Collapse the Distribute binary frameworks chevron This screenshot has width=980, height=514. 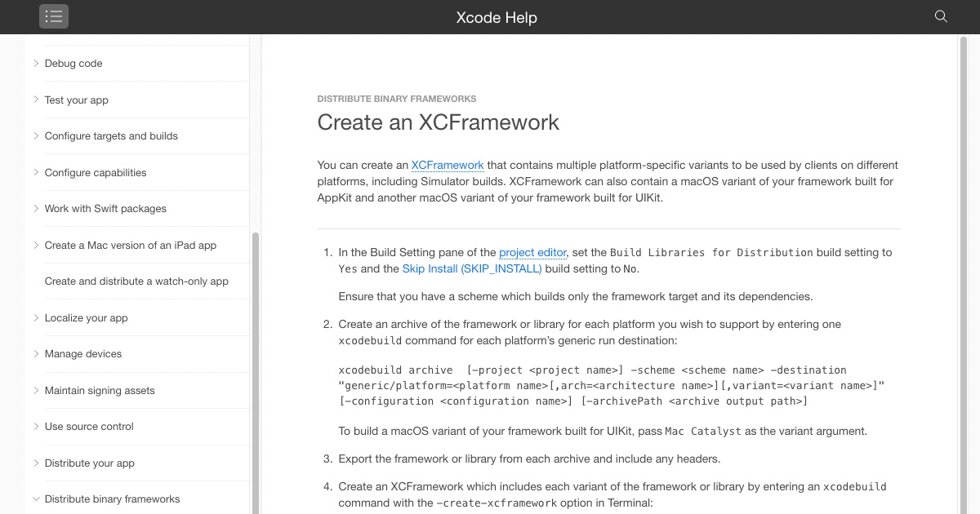click(36, 499)
